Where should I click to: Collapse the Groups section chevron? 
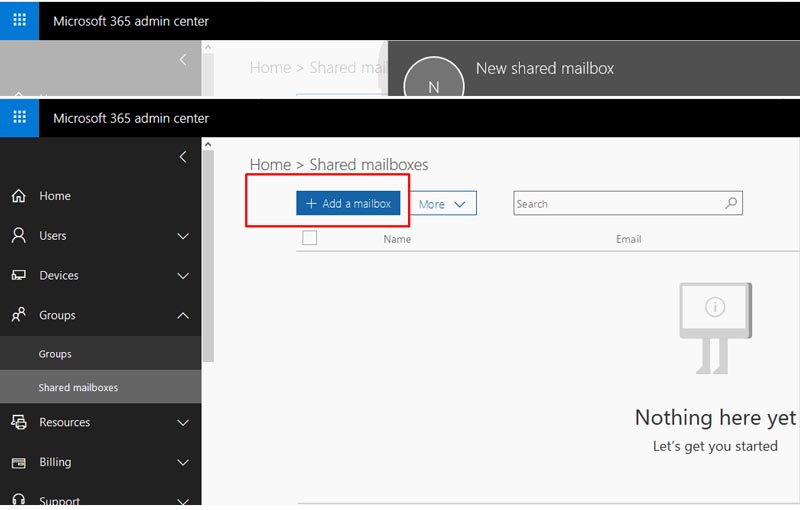point(182,315)
